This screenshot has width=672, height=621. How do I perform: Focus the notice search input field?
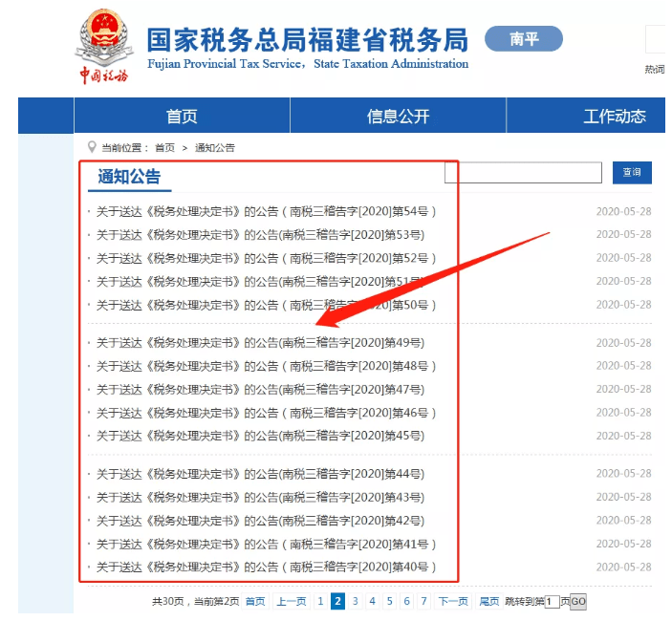click(x=523, y=172)
